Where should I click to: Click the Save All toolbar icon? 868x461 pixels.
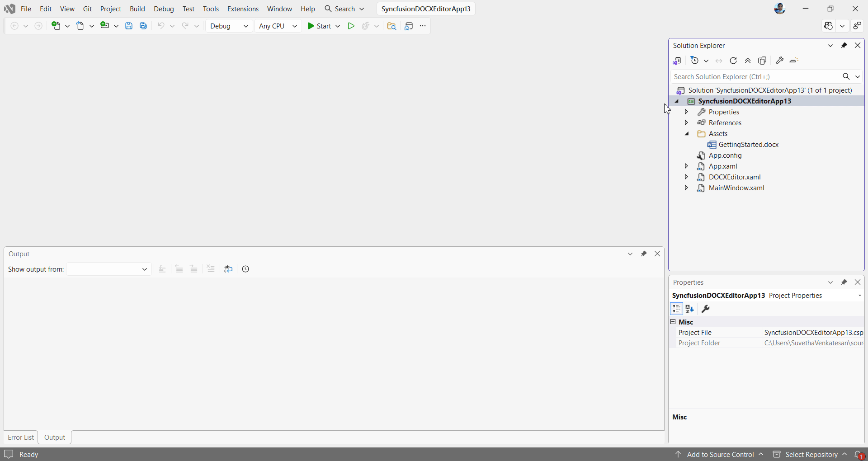click(143, 26)
